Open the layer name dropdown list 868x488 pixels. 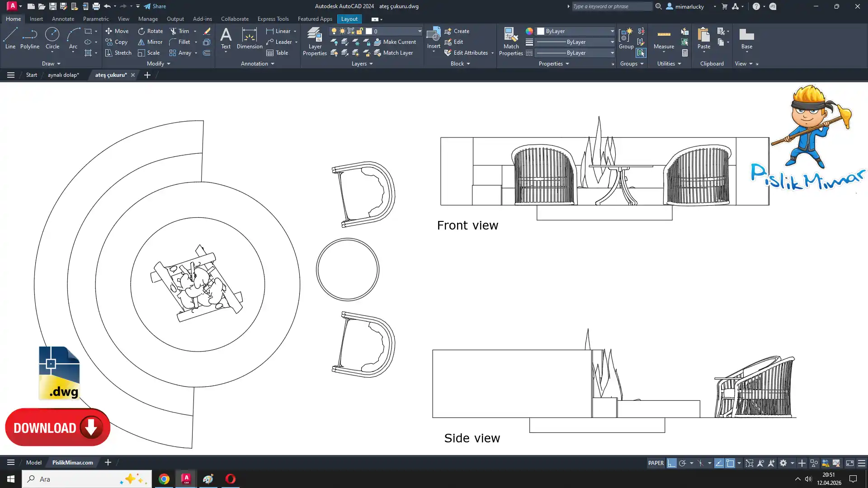point(419,31)
